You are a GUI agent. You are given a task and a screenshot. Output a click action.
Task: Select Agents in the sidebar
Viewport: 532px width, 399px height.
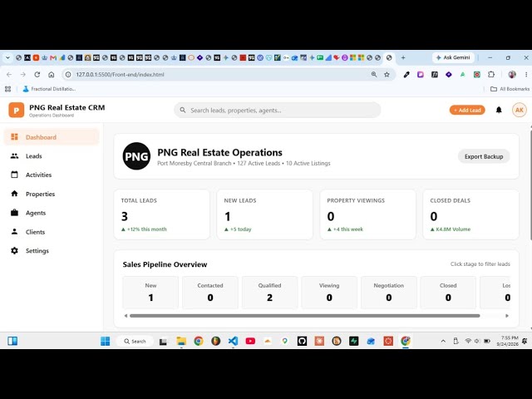point(52,213)
